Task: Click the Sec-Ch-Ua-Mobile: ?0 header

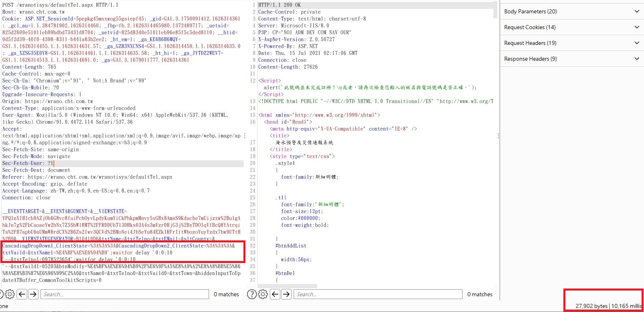Action: [31, 87]
